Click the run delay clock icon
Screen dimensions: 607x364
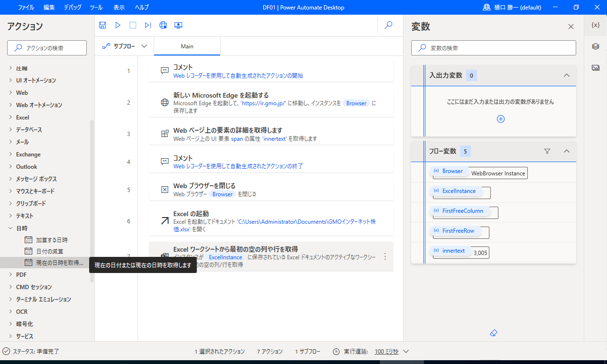point(336,352)
